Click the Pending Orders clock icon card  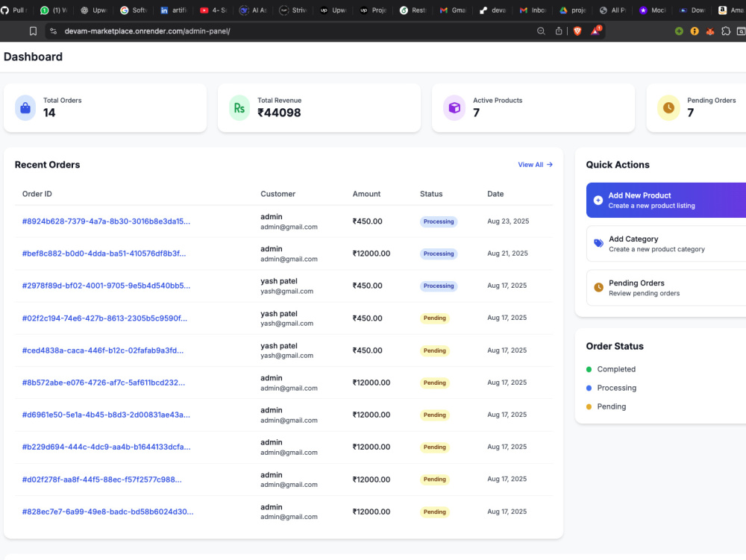(x=668, y=108)
